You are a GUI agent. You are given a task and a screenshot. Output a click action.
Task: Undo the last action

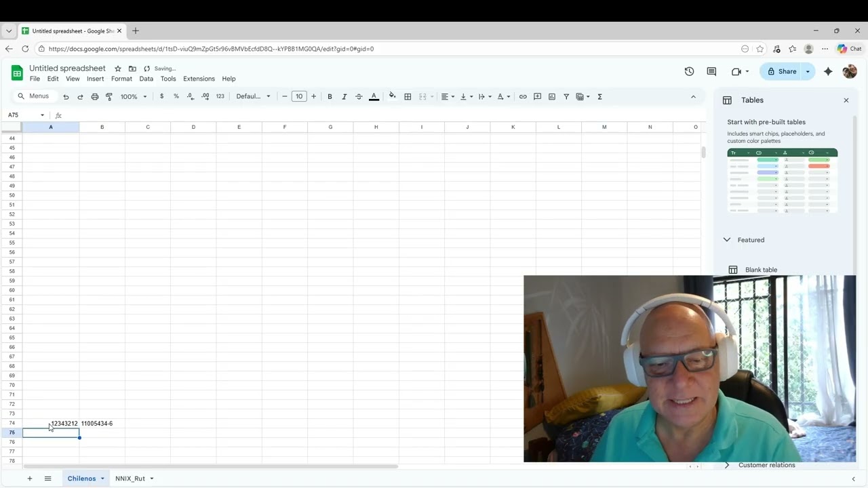(66, 97)
